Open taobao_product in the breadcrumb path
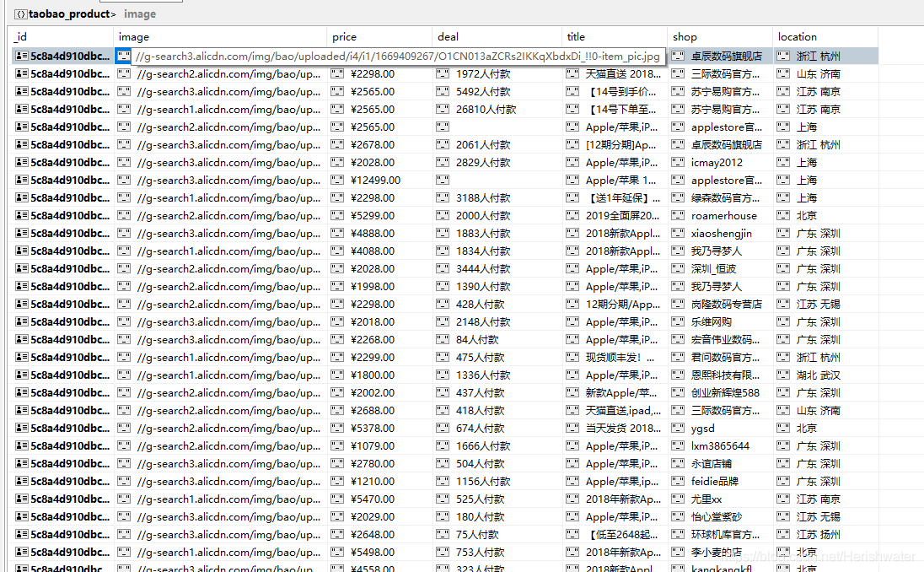924x572 pixels. click(69, 13)
